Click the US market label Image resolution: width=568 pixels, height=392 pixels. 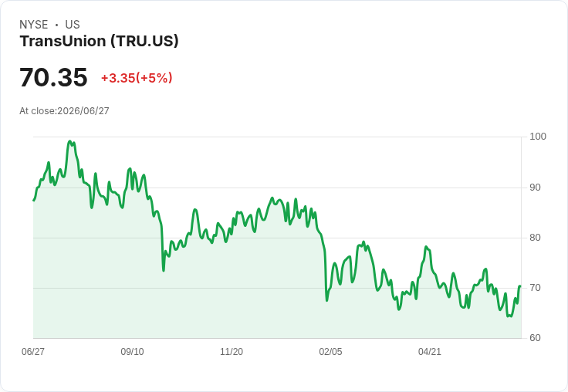pos(73,24)
